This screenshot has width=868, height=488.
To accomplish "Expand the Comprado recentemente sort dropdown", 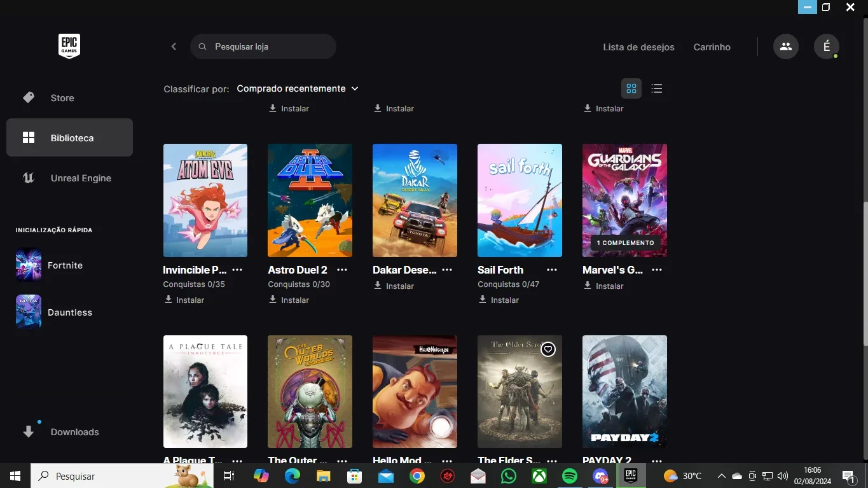I will [x=298, y=88].
